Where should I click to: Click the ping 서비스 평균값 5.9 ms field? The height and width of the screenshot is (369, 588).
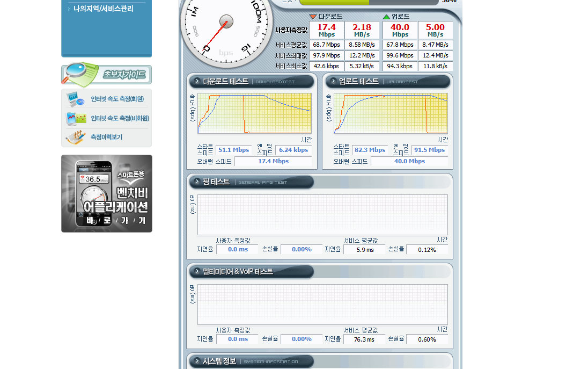365,250
